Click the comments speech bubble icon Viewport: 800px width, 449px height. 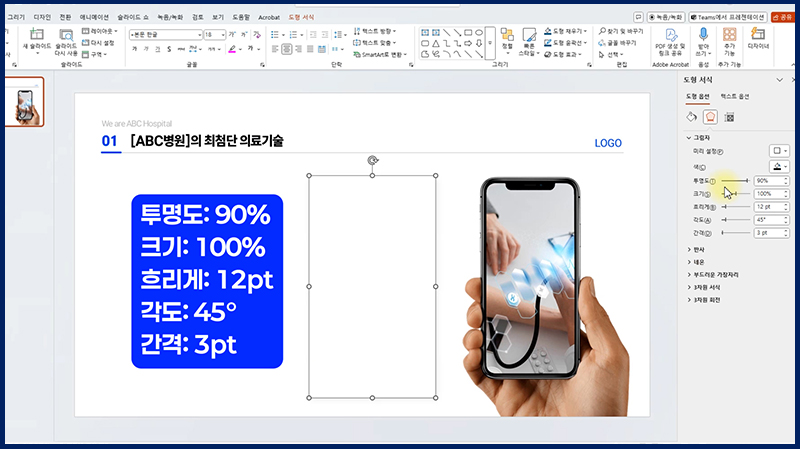click(x=638, y=17)
